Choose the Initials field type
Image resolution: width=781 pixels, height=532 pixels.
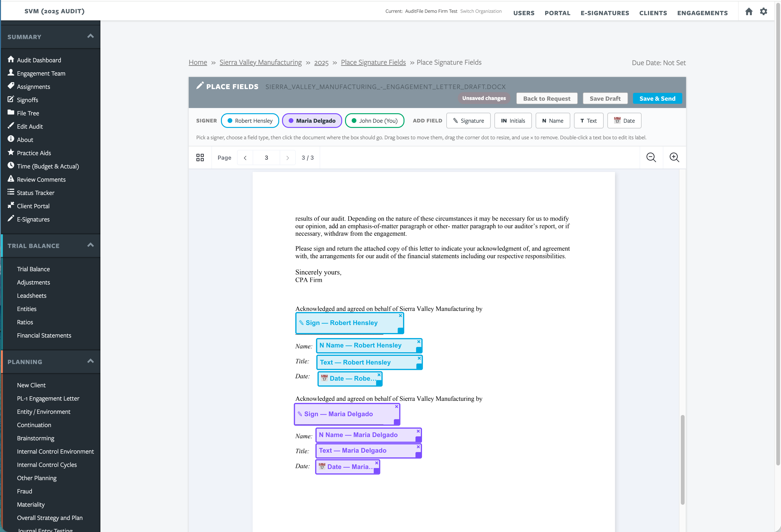click(x=513, y=121)
